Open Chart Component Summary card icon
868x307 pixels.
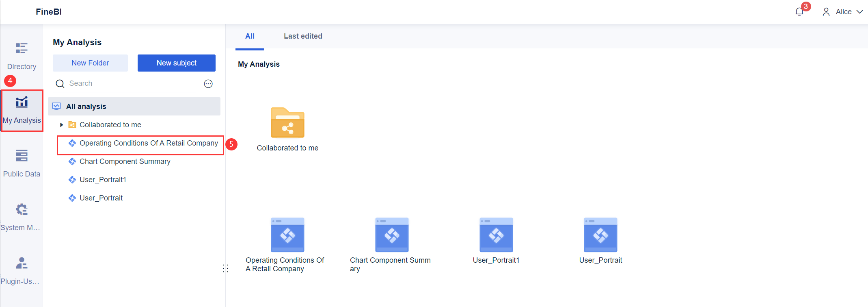tap(392, 235)
